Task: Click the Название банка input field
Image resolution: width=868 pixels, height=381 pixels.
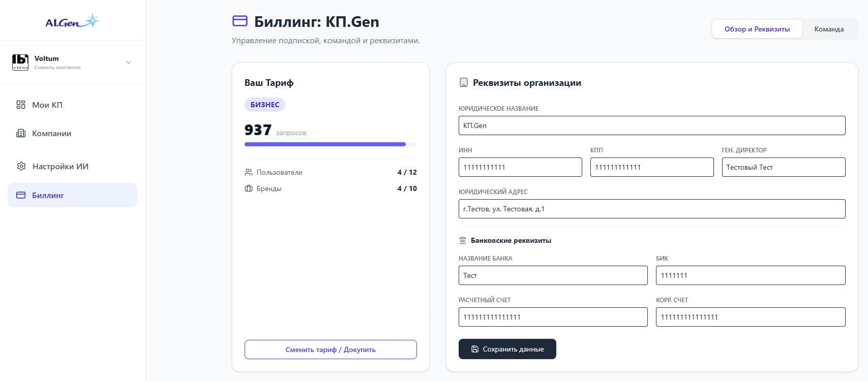Action: [x=553, y=275]
